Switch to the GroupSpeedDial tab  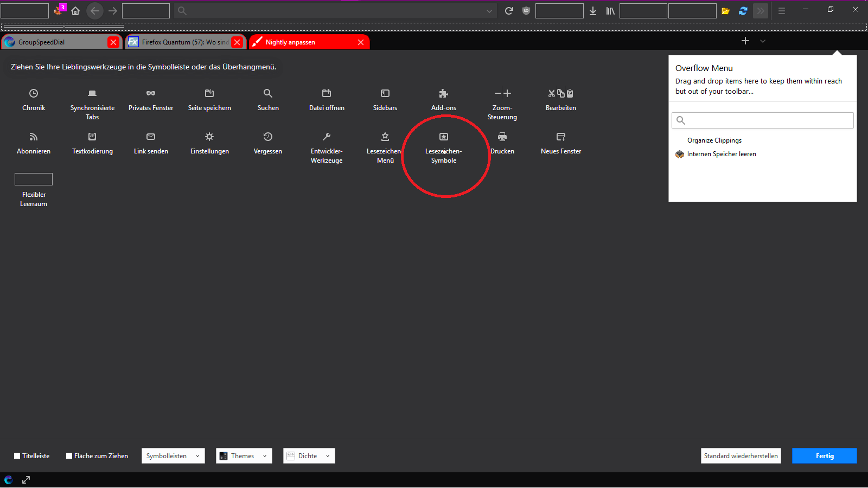click(x=54, y=42)
